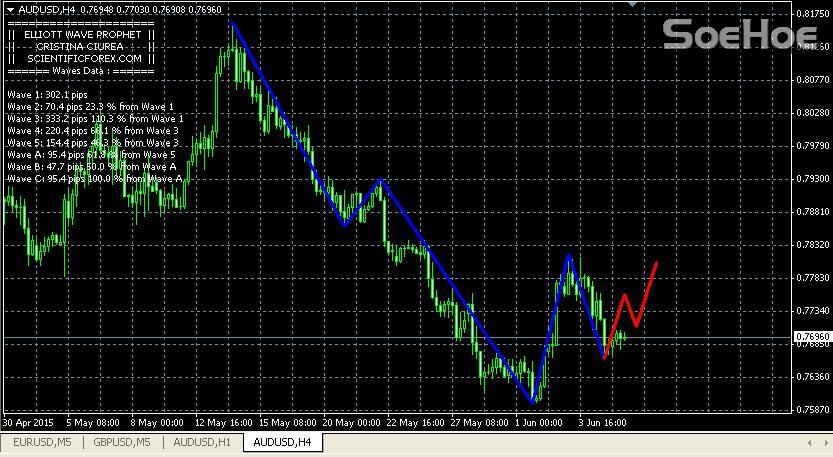The image size is (833, 457).
Task: Click the triangle icon beside the AUDUSD,H4 title
Action: point(10,10)
